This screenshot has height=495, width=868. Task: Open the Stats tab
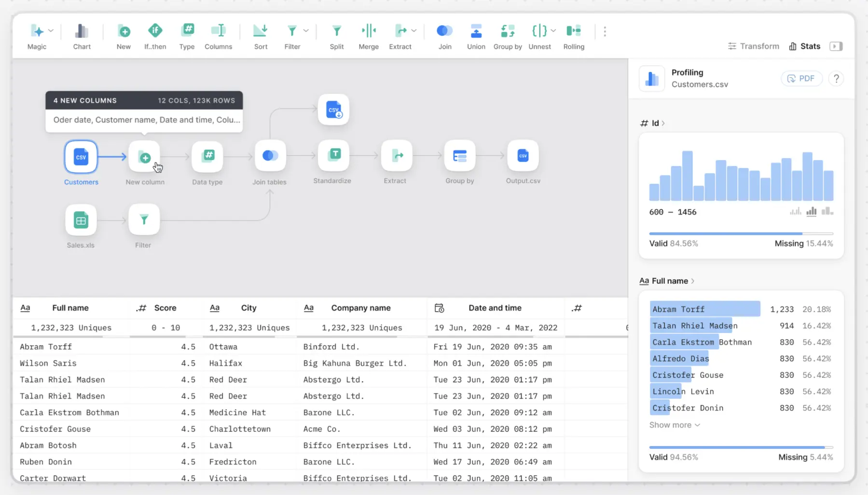click(804, 46)
